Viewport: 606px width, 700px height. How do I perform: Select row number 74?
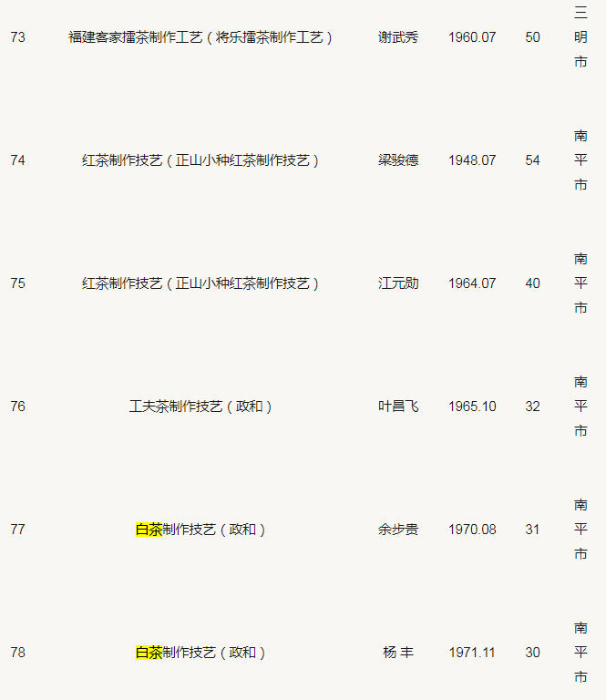tap(18, 160)
